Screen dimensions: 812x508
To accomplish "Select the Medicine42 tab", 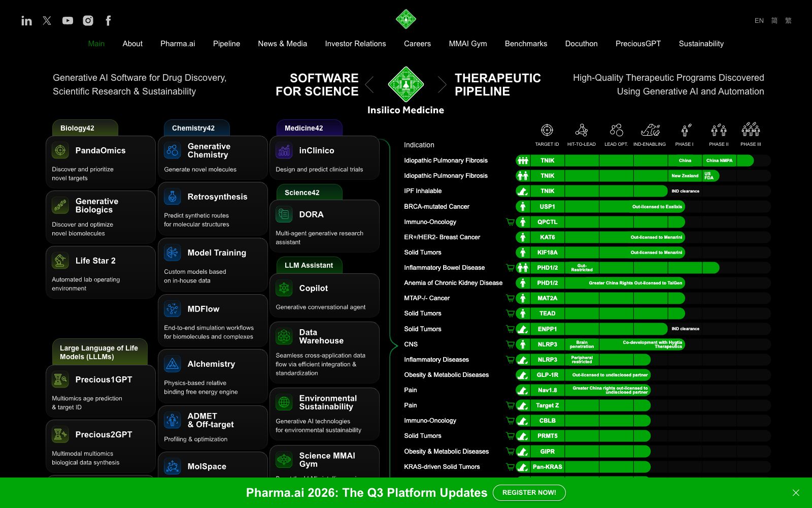I will 310,128.
